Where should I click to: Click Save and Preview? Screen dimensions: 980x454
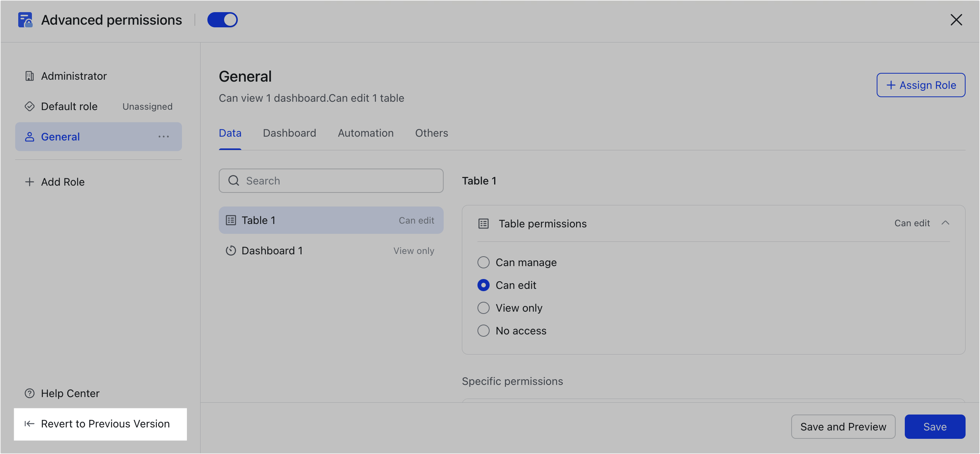(843, 427)
